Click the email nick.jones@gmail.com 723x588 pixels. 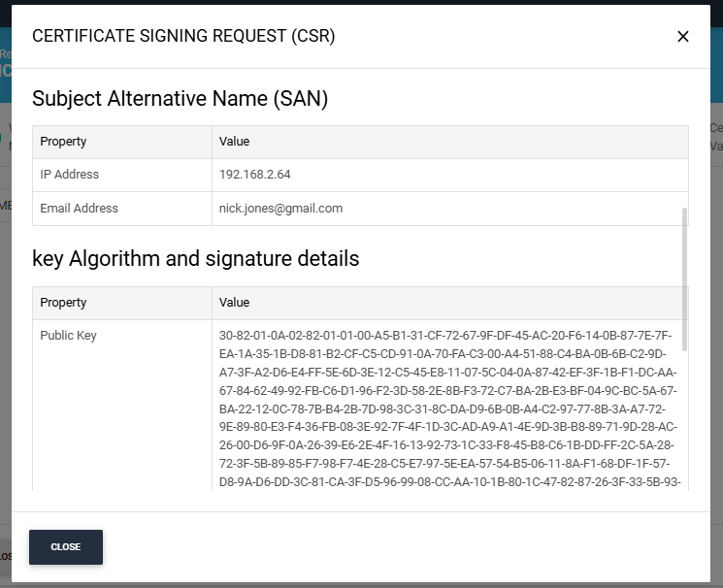click(x=280, y=208)
